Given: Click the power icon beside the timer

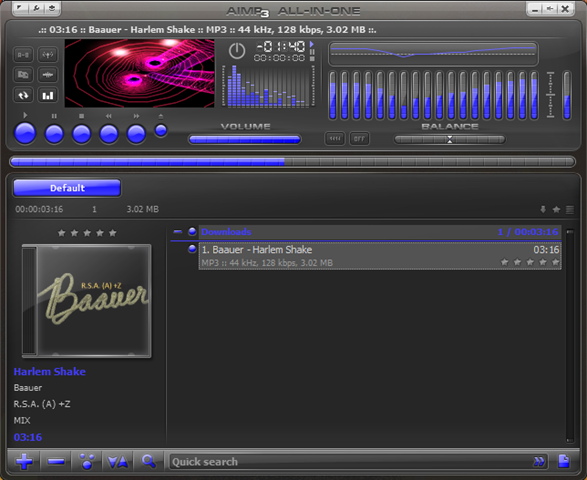Looking at the screenshot, I should [x=237, y=51].
